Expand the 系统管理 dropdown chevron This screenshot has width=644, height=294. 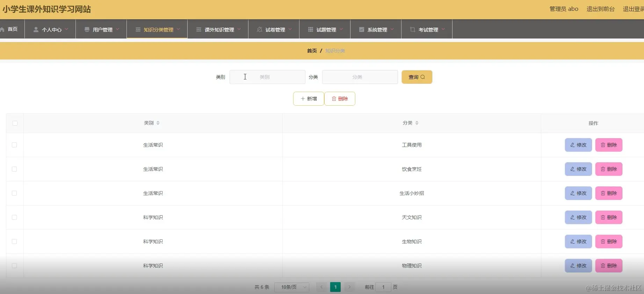point(392,29)
